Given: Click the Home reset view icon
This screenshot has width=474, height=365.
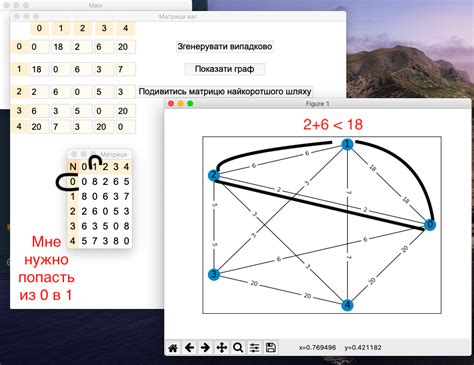Looking at the screenshot, I should [173, 348].
